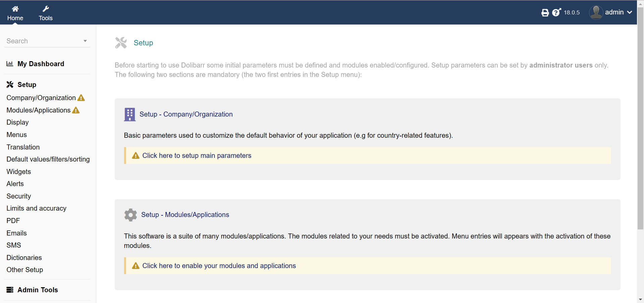Open the Tools wrench menu
Image resolution: width=644 pixels, height=303 pixels.
pos(46,9)
